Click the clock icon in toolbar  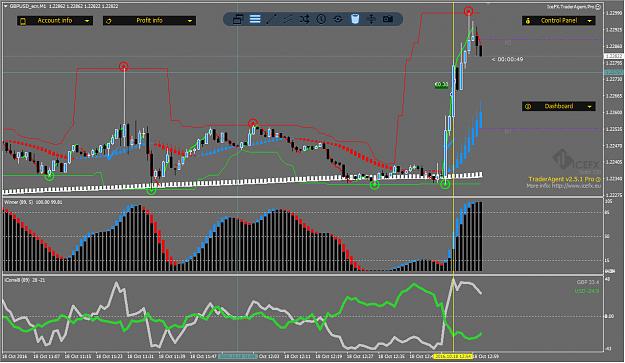[321, 19]
